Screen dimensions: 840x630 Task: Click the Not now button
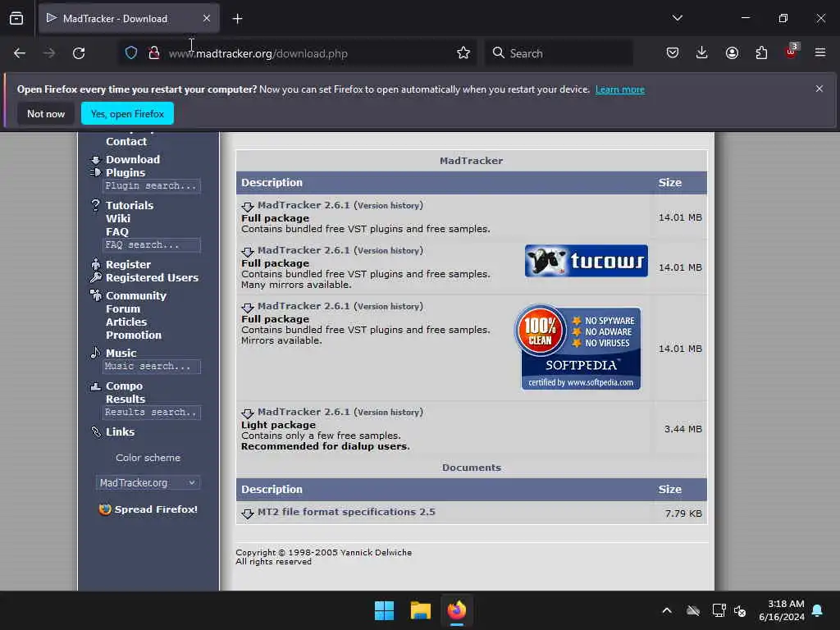coord(46,113)
